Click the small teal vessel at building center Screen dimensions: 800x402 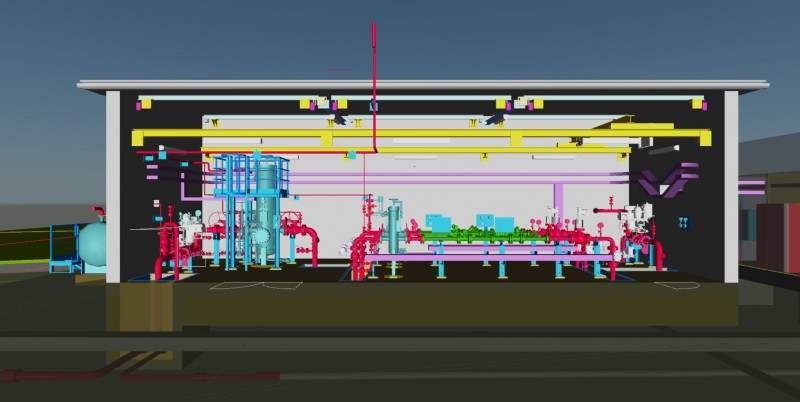tap(393, 225)
